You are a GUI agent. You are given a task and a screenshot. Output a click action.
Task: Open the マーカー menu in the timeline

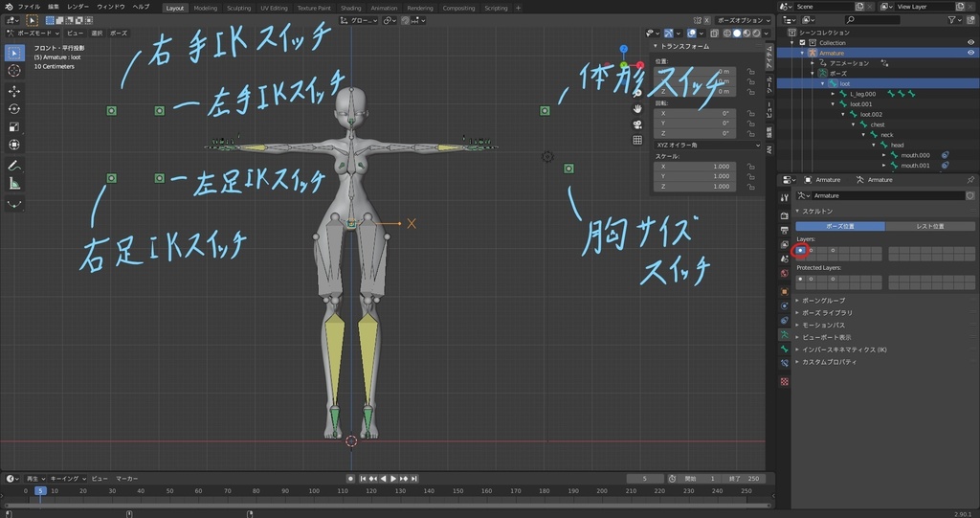click(x=127, y=479)
